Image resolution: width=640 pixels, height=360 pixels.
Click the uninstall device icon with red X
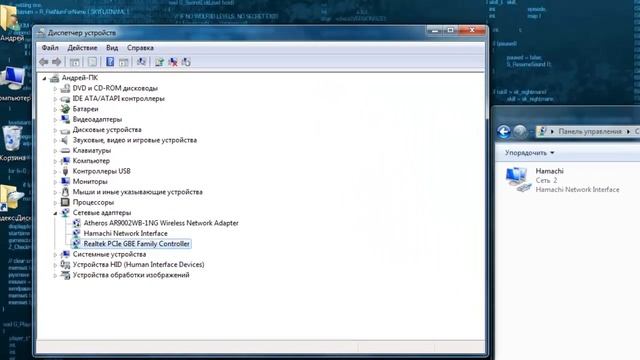point(173,62)
